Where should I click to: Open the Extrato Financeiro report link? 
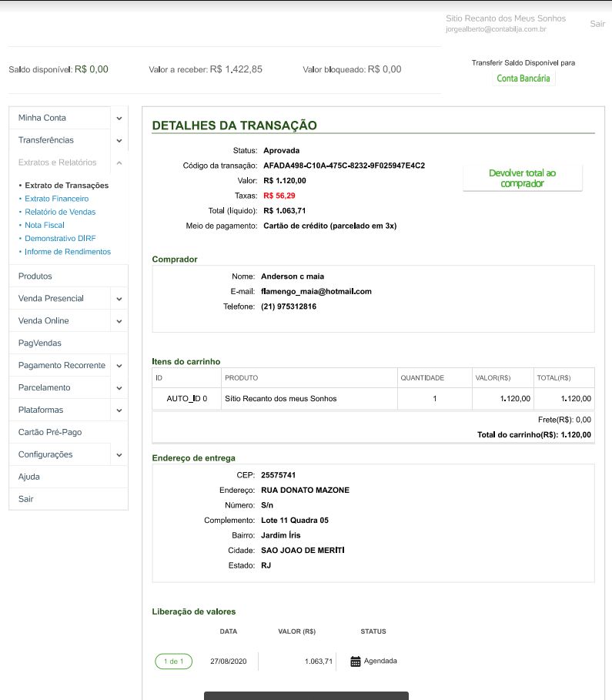coord(56,199)
